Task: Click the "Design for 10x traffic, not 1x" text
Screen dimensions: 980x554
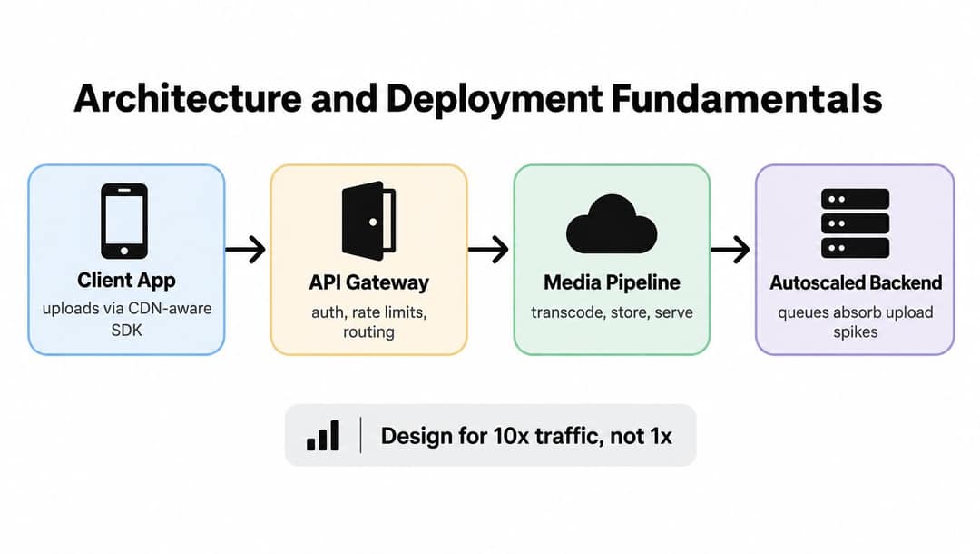Action: click(526, 436)
